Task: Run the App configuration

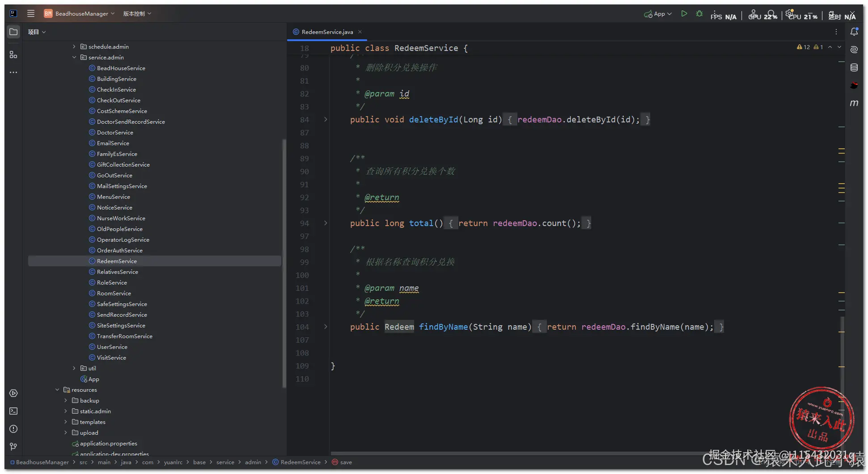Action: [x=684, y=14]
